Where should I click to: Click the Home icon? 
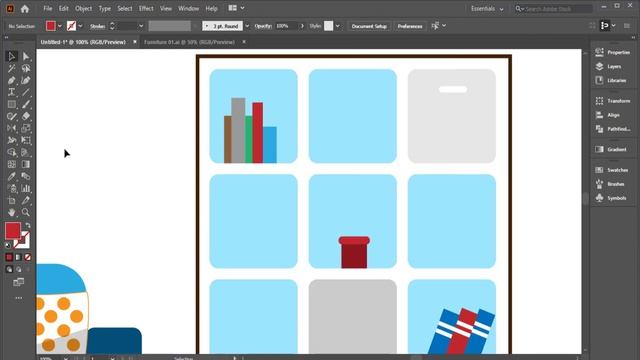pyautogui.click(x=25, y=9)
